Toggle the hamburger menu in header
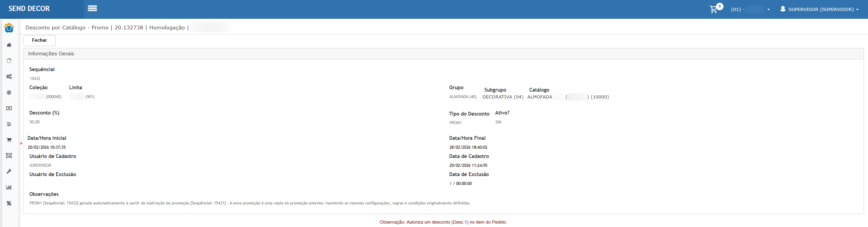Viewport: 868px width, 227px height. (92, 9)
